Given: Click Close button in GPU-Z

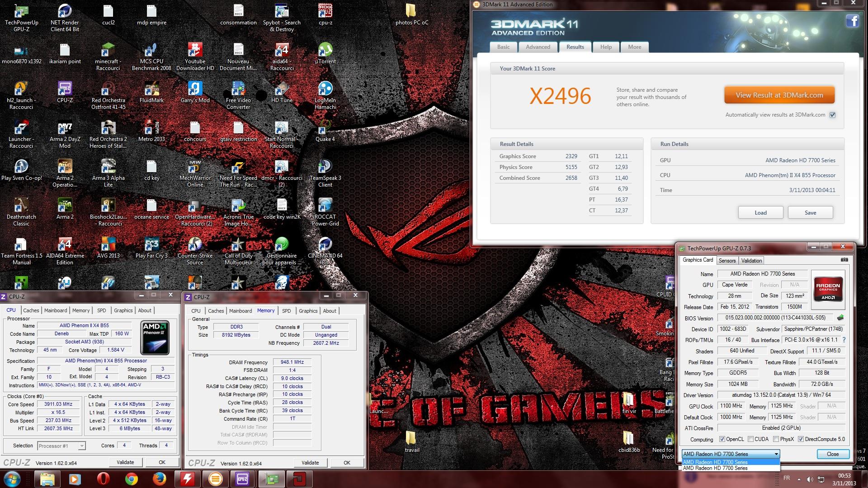Looking at the screenshot, I should tap(833, 454).
